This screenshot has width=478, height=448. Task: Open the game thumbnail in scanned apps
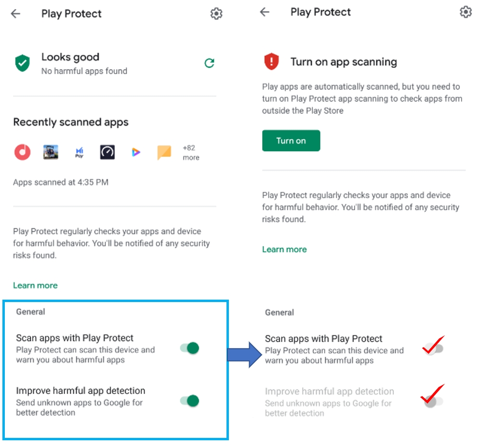click(51, 152)
